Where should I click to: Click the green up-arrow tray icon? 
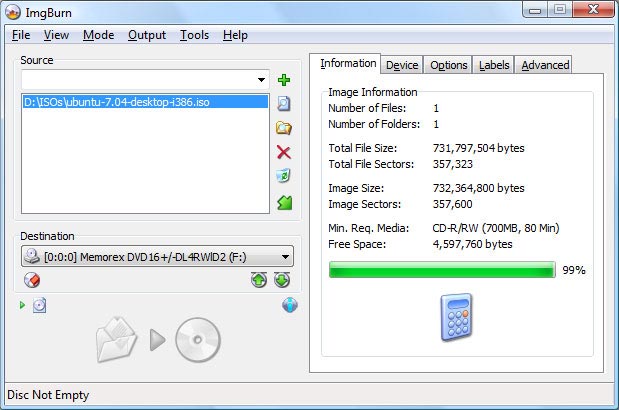click(x=259, y=280)
